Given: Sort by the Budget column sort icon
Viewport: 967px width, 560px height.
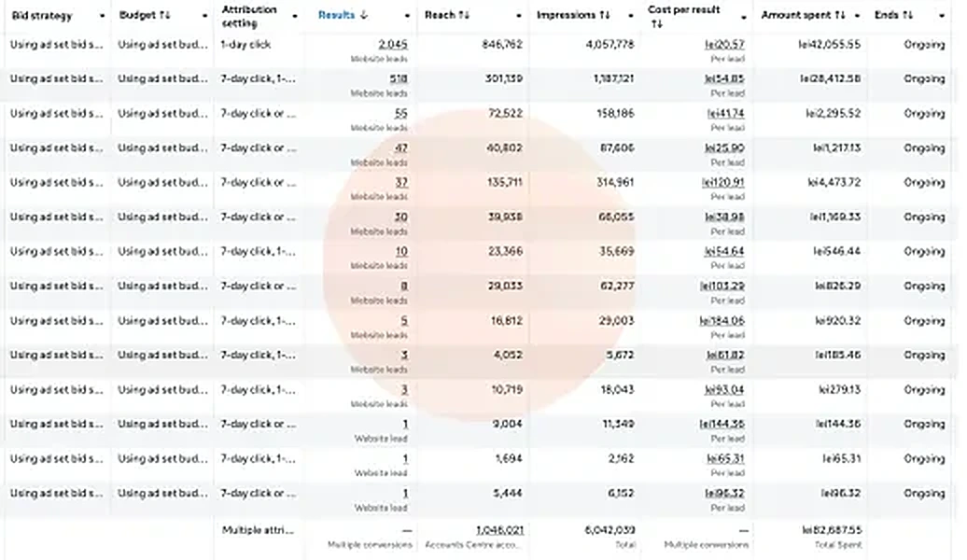Looking at the screenshot, I should pyautogui.click(x=164, y=15).
